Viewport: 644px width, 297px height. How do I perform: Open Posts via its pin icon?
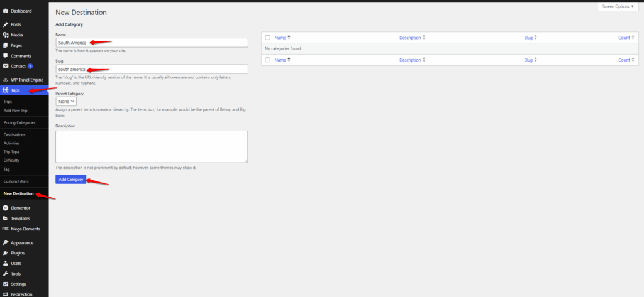6,24
